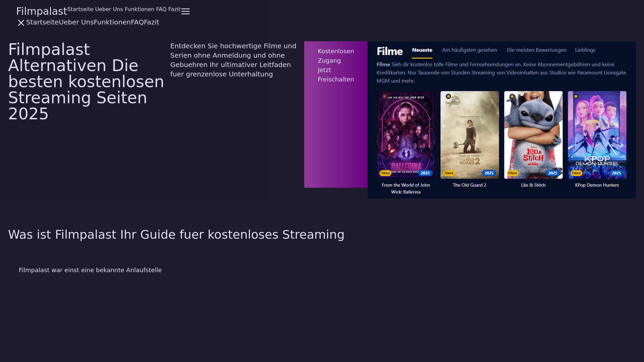Click the Filme badge on Old Guard 2 poster
Image resolution: width=644 pixels, height=362 pixels.
449,173
